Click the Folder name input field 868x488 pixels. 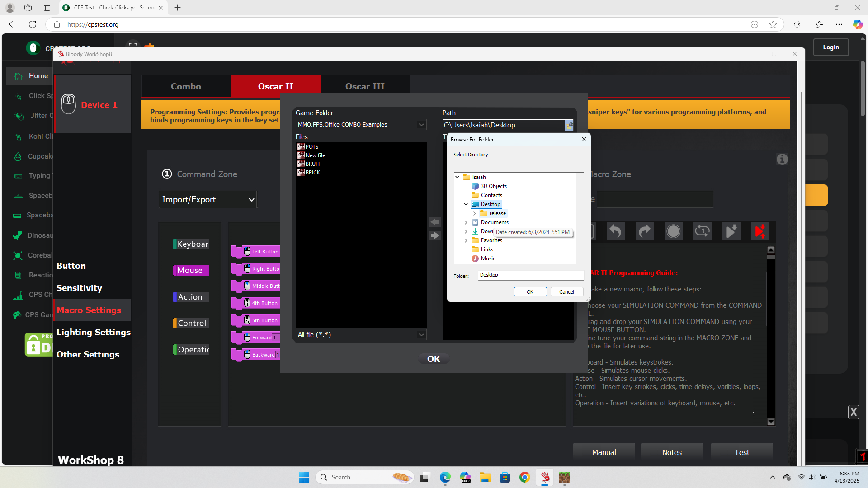click(530, 275)
